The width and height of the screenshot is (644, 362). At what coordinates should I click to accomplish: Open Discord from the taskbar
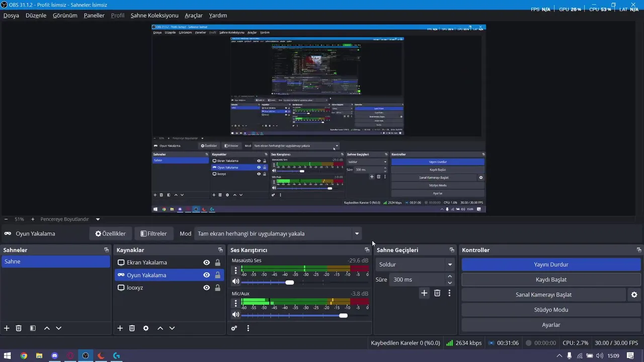click(54, 356)
